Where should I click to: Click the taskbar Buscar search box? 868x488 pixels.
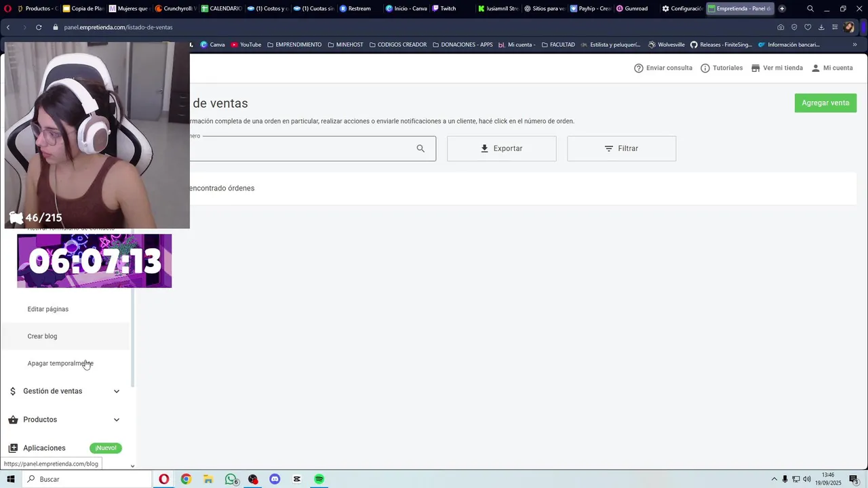click(x=86, y=479)
